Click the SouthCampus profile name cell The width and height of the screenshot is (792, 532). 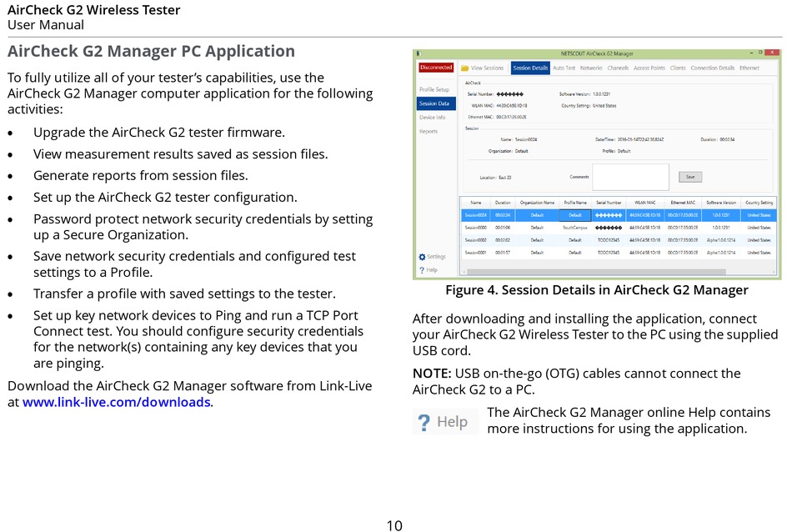pos(575,228)
